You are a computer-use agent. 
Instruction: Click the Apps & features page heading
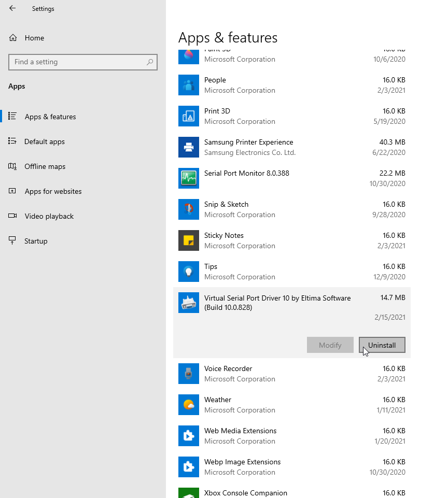point(228,38)
